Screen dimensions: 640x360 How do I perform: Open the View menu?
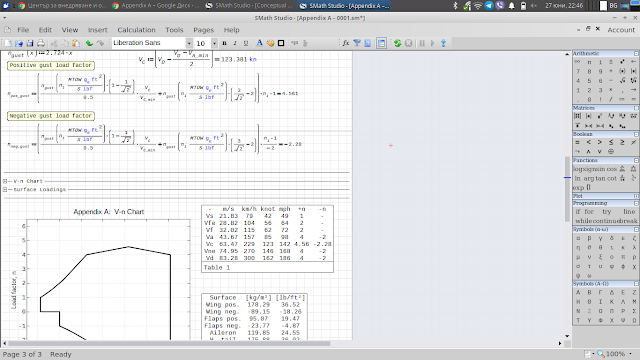[x=70, y=30]
